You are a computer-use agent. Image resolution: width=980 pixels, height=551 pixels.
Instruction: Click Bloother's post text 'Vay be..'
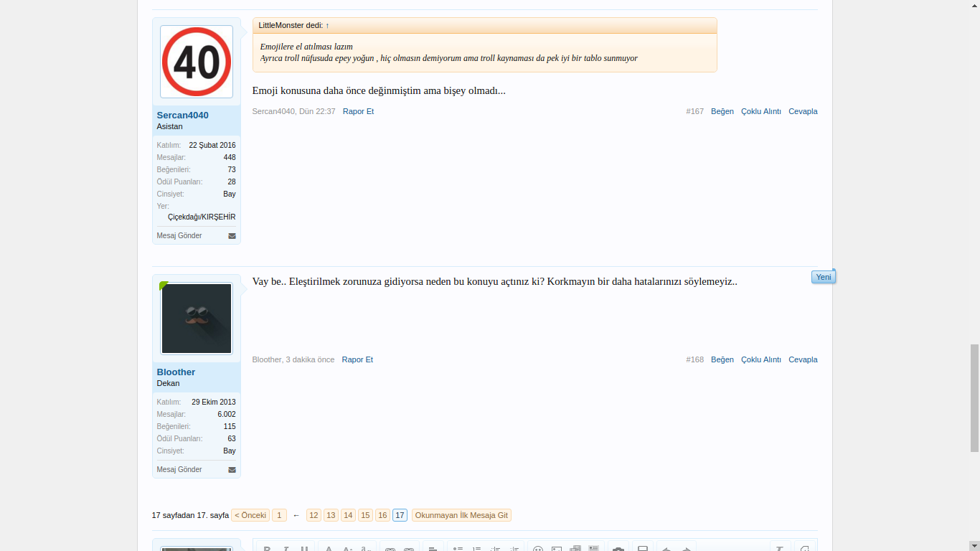click(x=495, y=281)
